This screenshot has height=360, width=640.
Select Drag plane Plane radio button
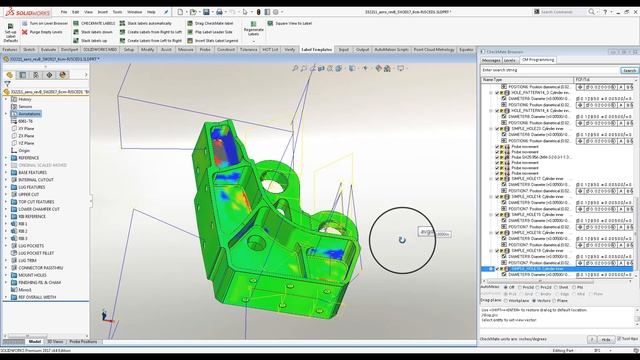pyautogui.click(x=554, y=301)
